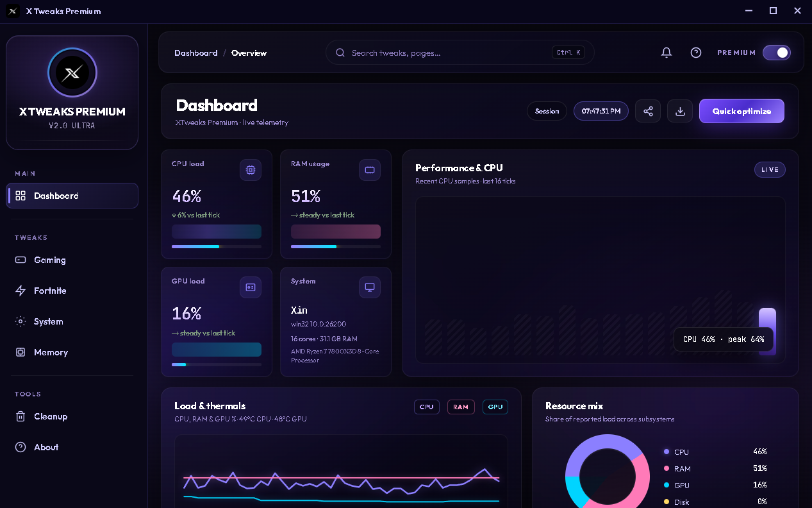
Task: Click the search magnifier icon
Action: 340,53
